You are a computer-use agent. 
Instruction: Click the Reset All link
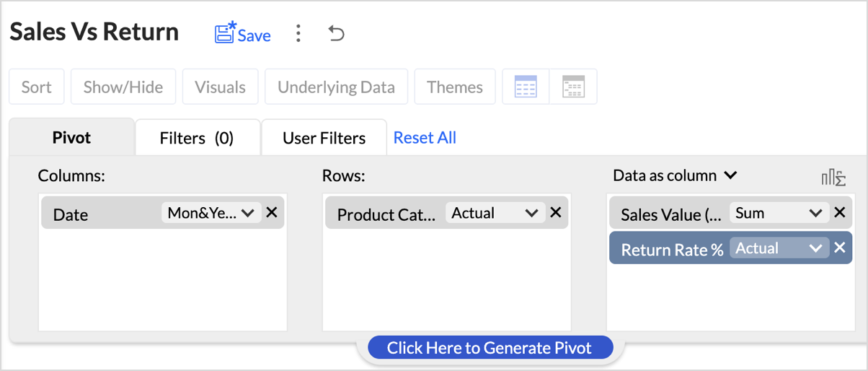[425, 138]
